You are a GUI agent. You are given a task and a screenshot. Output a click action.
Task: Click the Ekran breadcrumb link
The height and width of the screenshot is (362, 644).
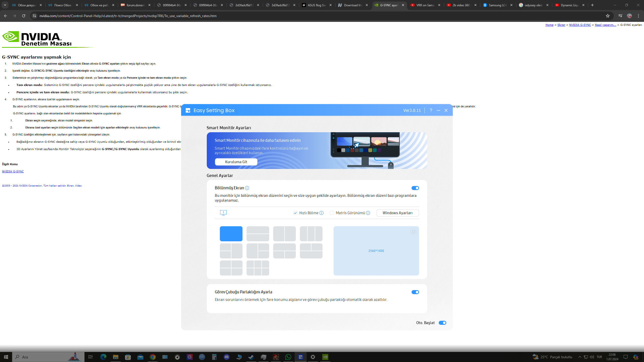[561, 25]
